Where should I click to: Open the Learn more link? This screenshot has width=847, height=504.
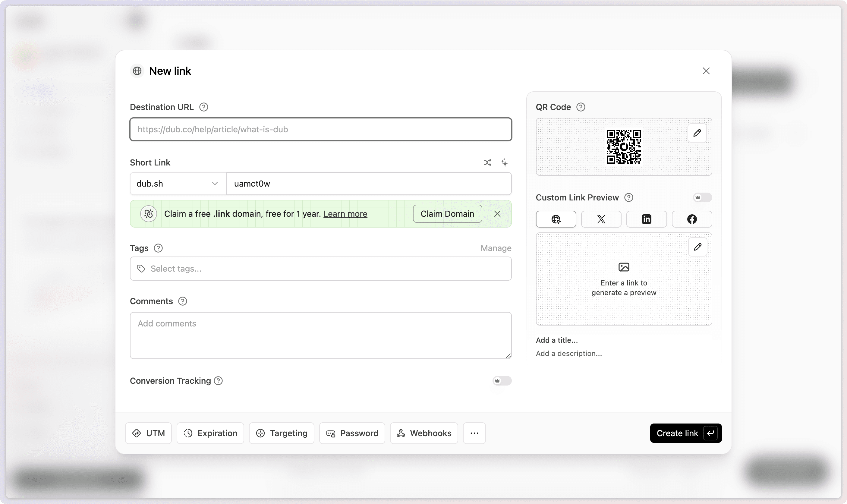point(345,214)
